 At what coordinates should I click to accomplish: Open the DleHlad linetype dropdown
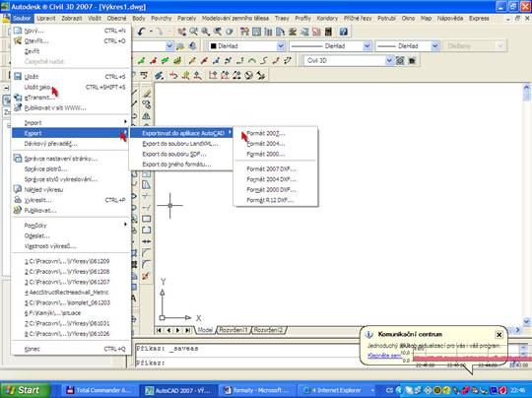point(366,46)
